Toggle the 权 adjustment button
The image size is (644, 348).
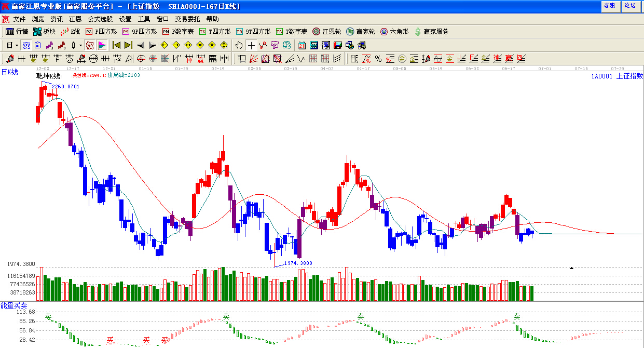pos(90,45)
